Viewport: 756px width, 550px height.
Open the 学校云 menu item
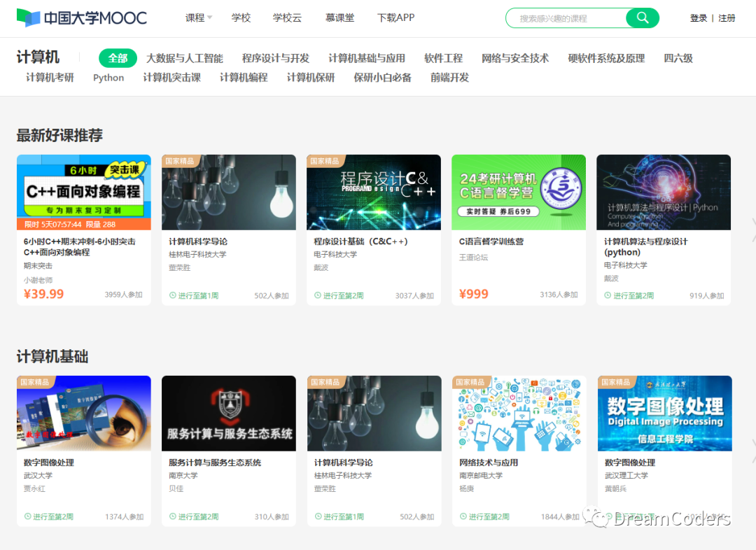[x=287, y=17]
